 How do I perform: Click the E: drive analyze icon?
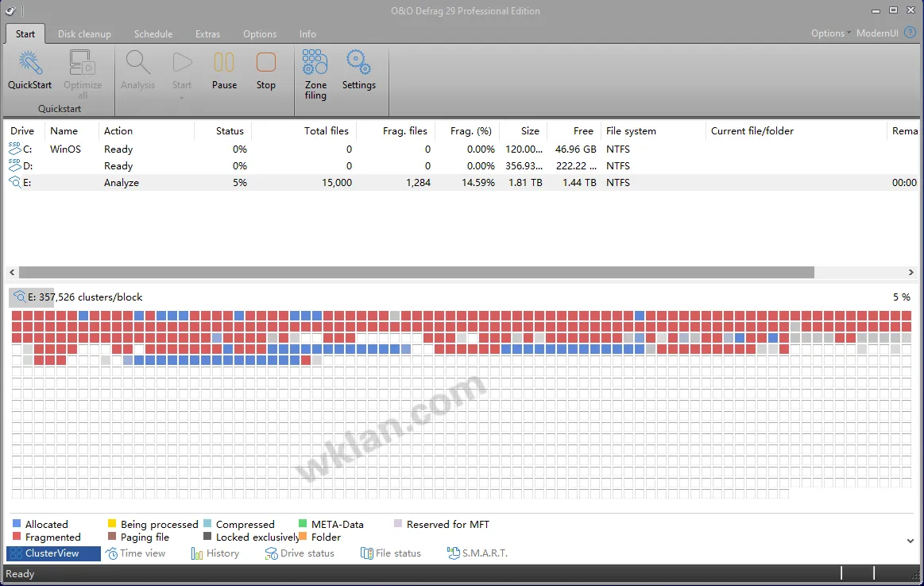[15, 182]
